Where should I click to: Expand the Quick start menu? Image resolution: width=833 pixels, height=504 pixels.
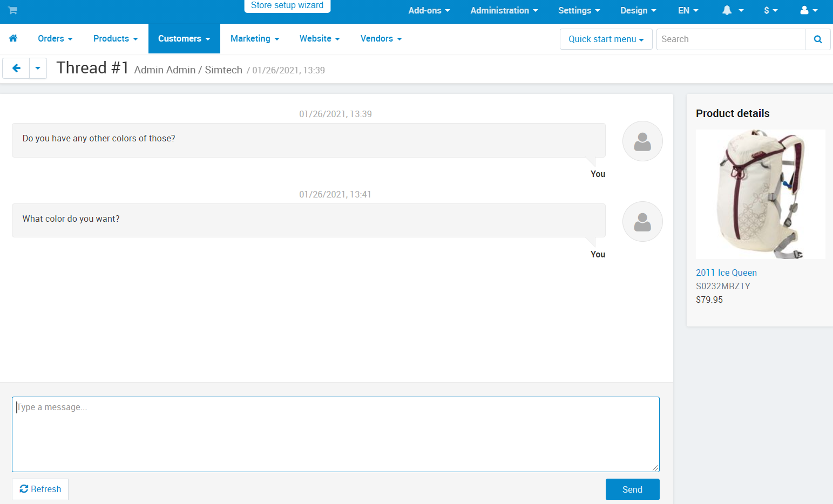click(606, 39)
